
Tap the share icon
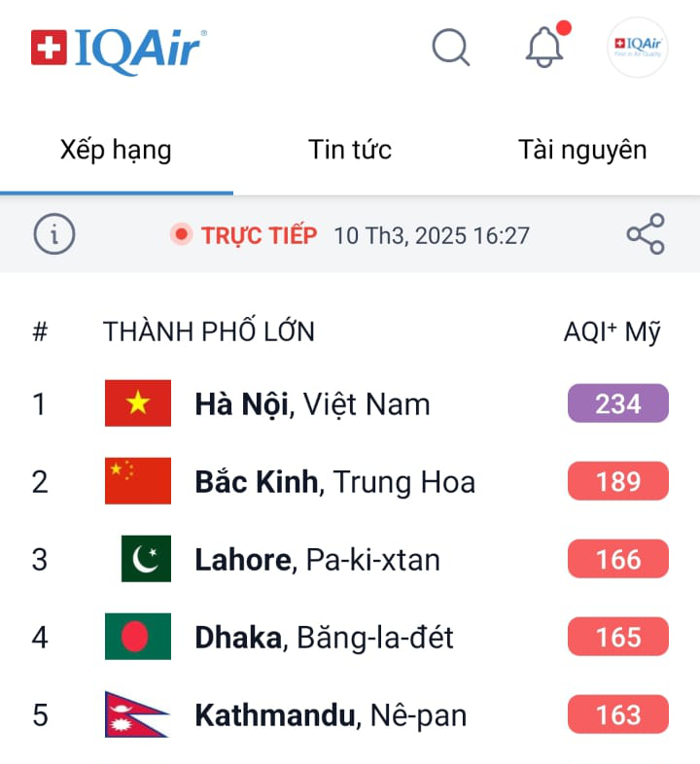646,234
